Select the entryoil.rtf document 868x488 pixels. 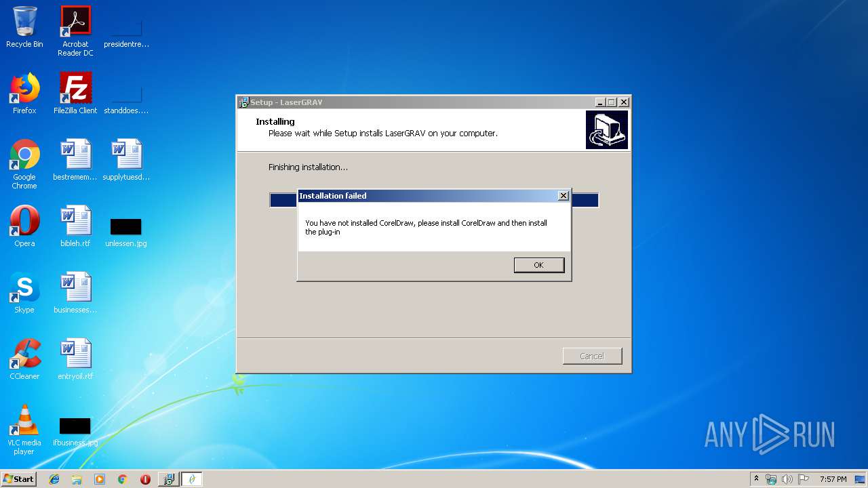click(75, 360)
